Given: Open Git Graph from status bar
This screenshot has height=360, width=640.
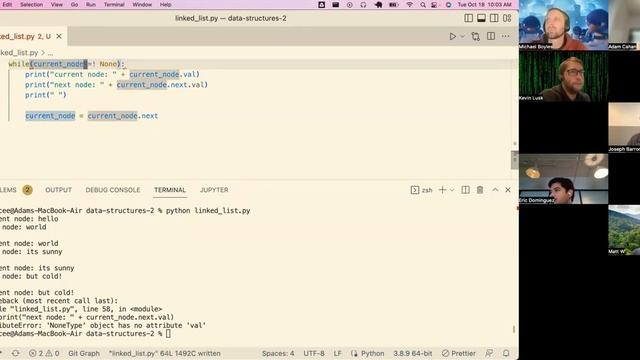Looking at the screenshot, I should 84,353.
